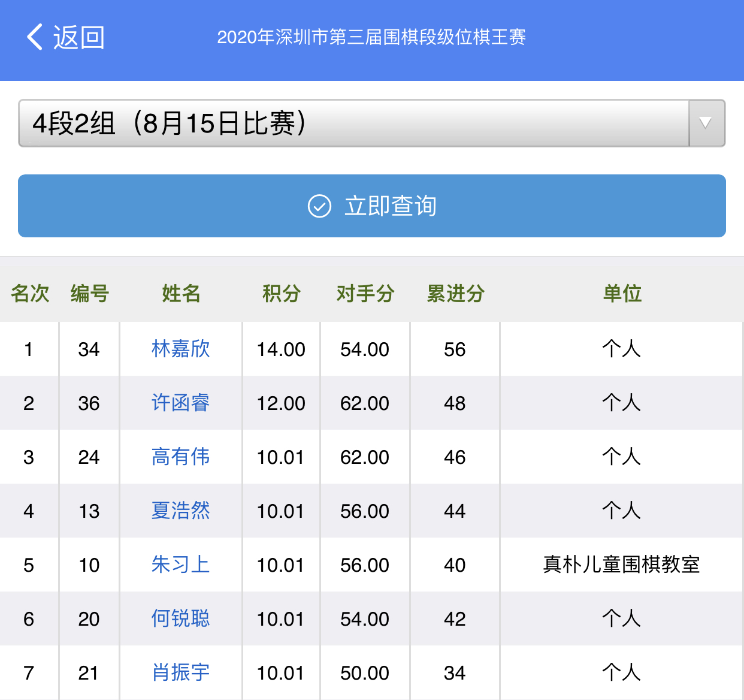Click the 对手分 column header
Screen dimensions: 744x700
[x=365, y=294]
